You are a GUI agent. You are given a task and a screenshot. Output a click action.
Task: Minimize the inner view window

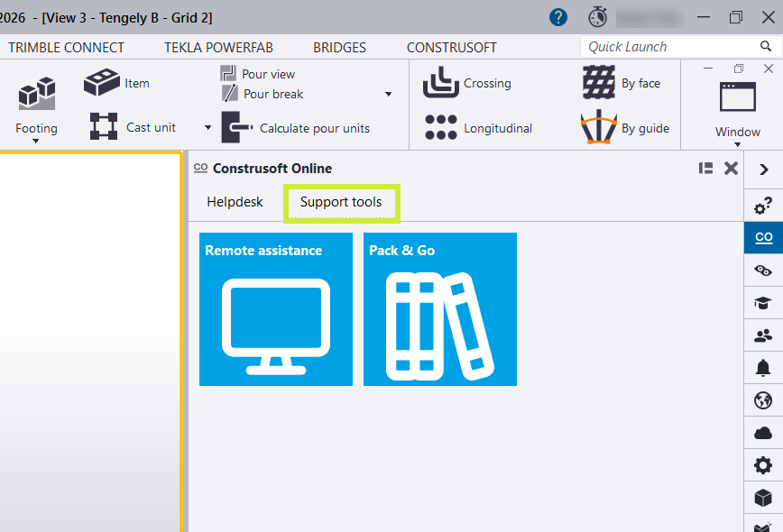tap(708, 69)
